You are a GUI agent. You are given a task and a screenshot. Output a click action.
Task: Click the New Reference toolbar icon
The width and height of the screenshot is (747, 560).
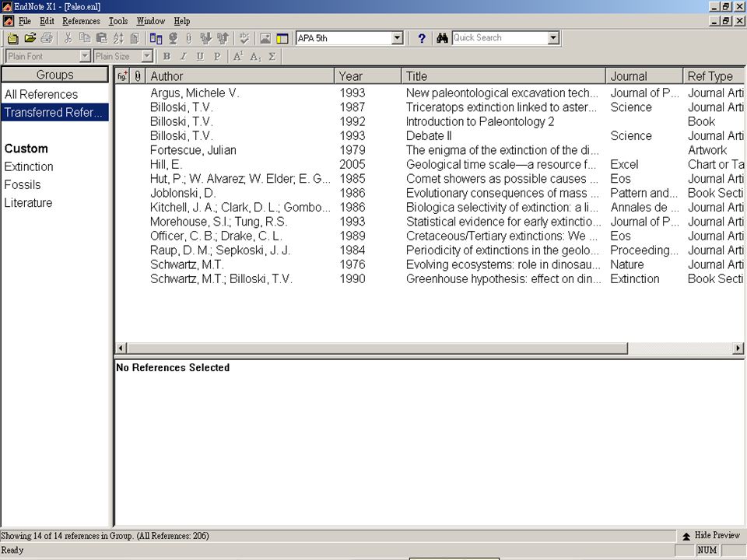tap(12, 38)
